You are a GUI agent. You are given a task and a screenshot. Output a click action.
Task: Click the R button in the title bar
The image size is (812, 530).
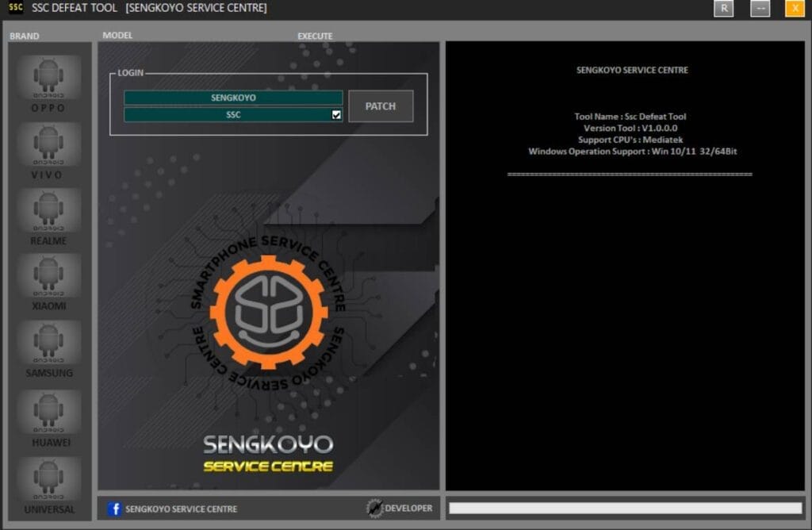pyautogui.click(x=722, y=9)
